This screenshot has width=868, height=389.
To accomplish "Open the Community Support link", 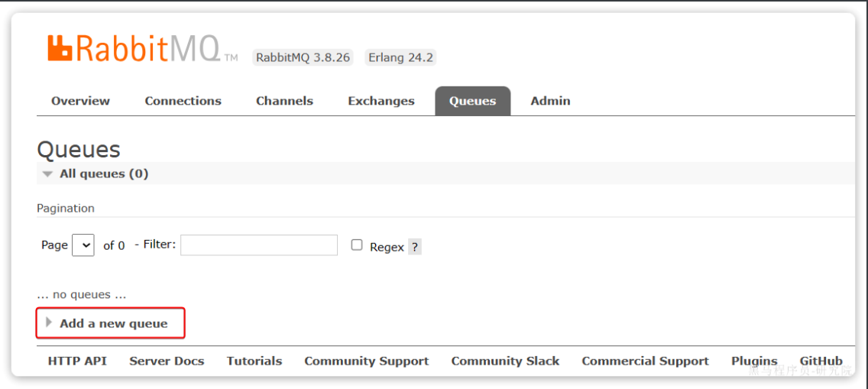I will click(367, 361).
